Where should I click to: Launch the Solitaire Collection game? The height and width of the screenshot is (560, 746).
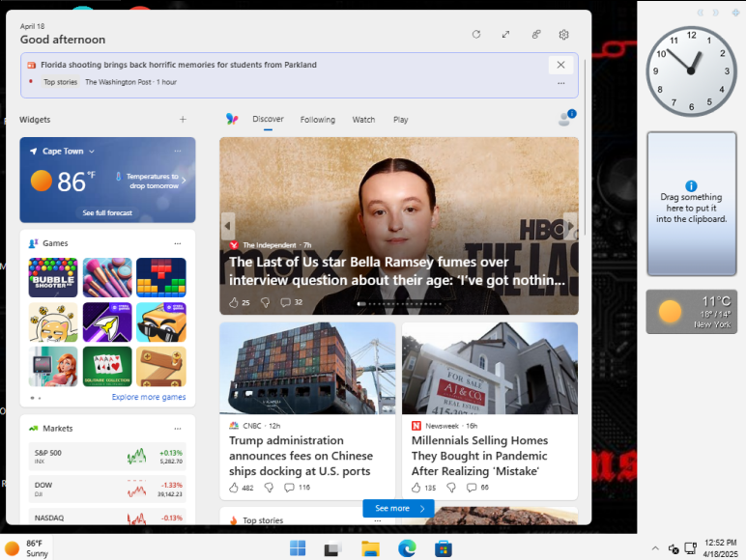click(x=107, y=366)
